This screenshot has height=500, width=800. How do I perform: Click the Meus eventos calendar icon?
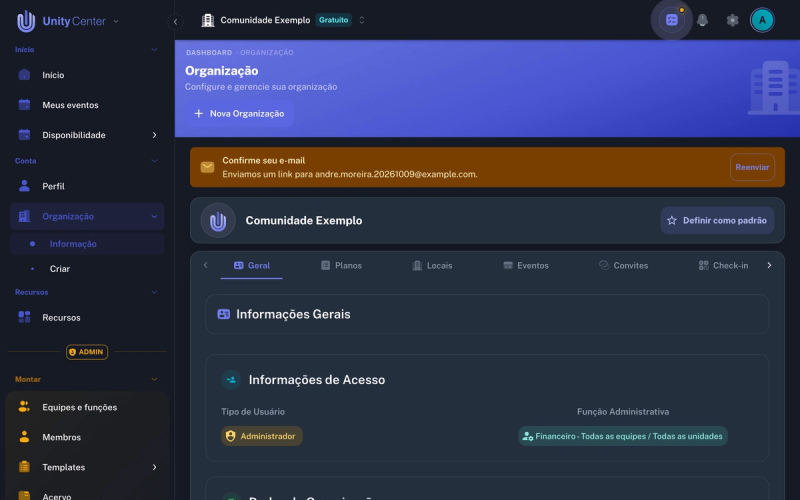tap(24, 105)
